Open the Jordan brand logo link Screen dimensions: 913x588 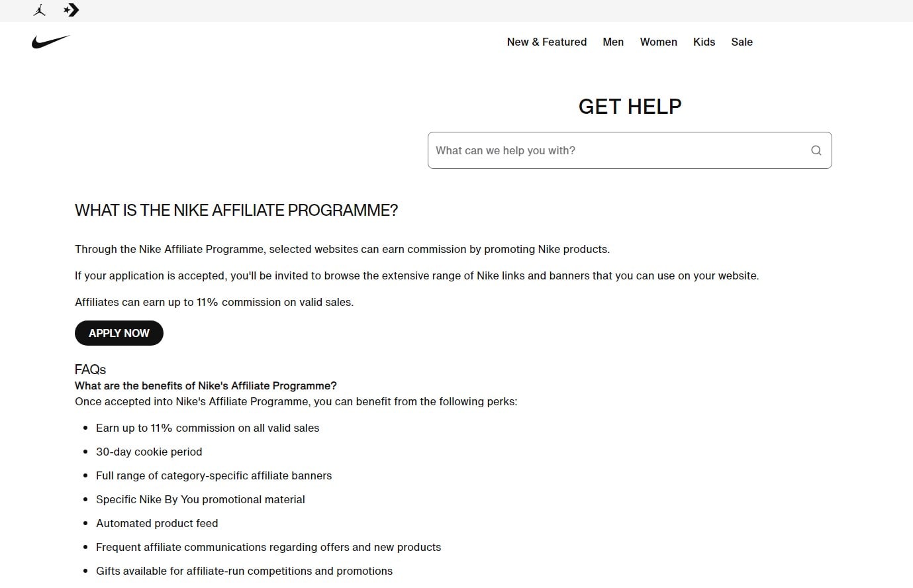[x=39, y=10]
